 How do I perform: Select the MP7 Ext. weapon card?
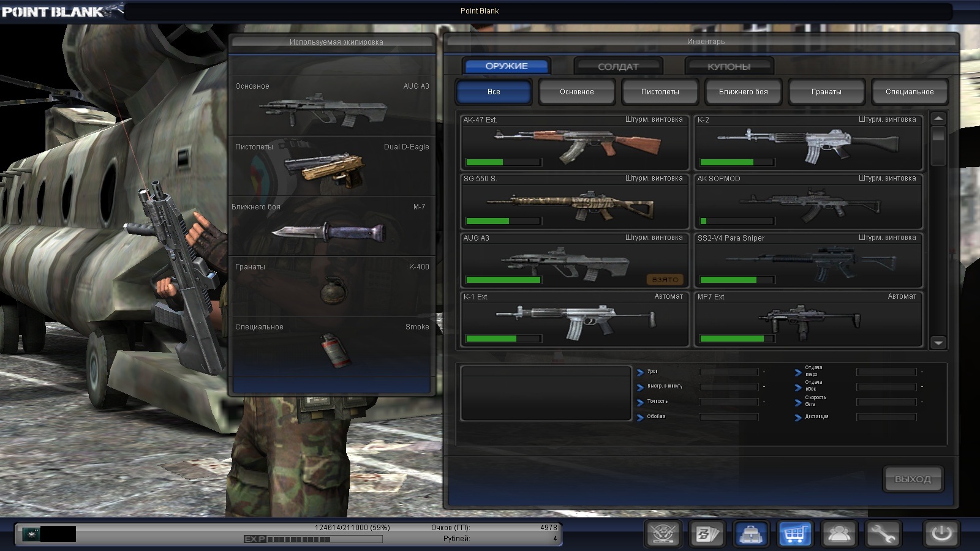click(808, 320)
